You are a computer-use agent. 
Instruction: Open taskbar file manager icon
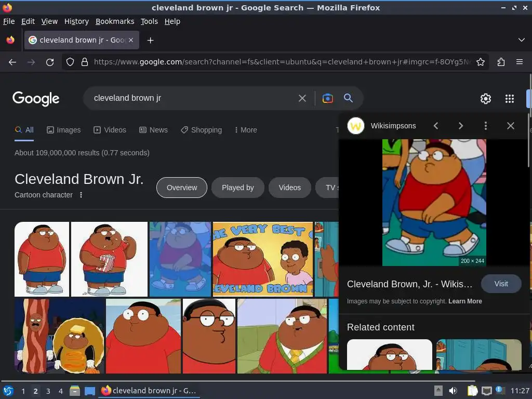pyautogui.click(x=75, y=391)
